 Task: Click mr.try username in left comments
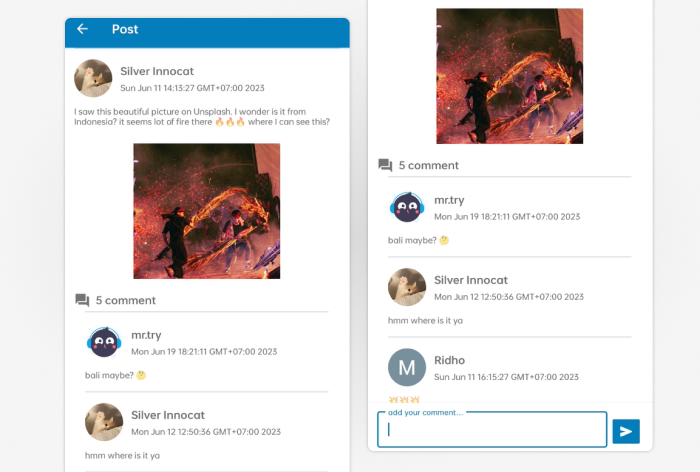[146, 335]
